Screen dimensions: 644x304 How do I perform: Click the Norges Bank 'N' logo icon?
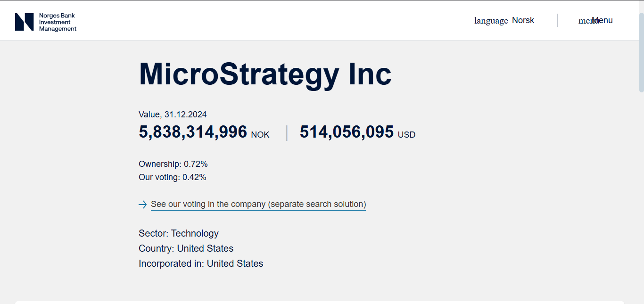[x=24, y=22]
